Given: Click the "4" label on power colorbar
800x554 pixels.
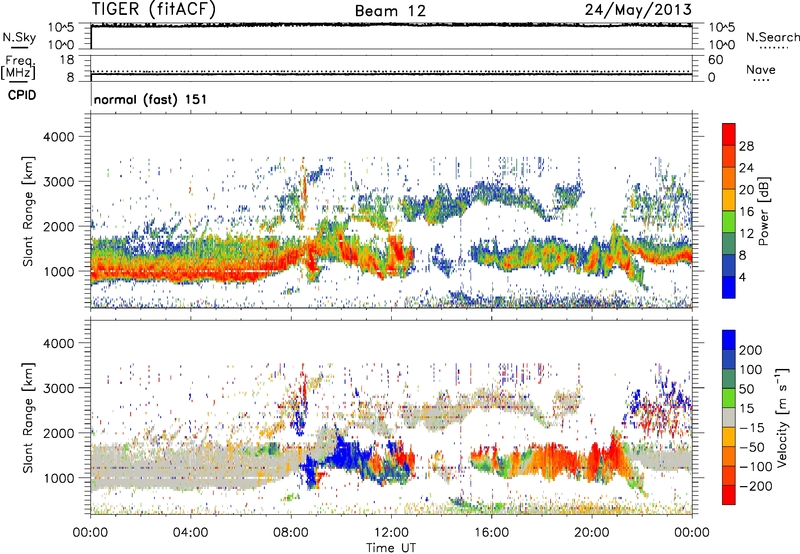Looking at the screenshot, I should point(743,278).
